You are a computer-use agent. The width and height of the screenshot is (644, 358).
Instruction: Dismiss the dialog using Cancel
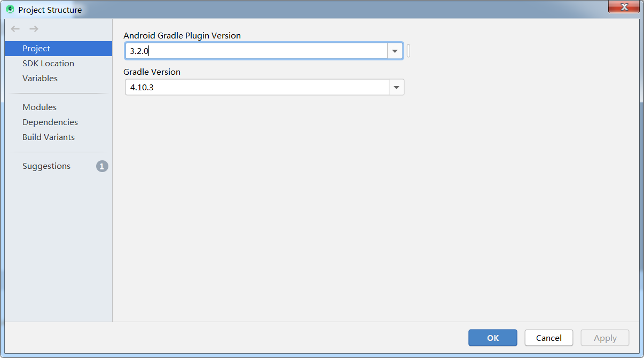pyautogui.click(x=548, y=338)
